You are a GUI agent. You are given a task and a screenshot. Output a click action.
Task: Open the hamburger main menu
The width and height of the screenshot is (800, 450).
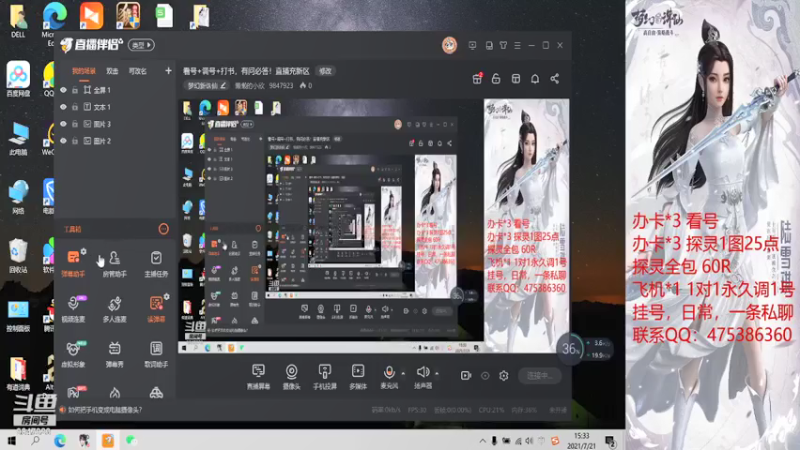tap(517, 45)
